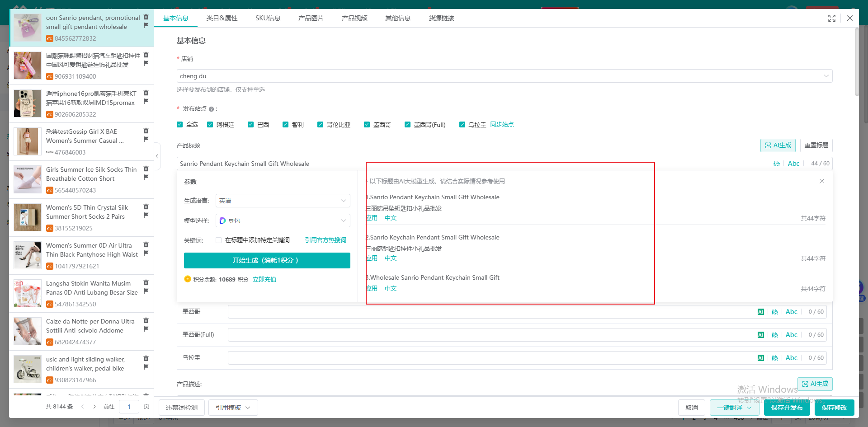This screenshot has width=868, height=427.
Task: Flag the Sanrio pendant promotional product
Action: [x=146, y=25]
